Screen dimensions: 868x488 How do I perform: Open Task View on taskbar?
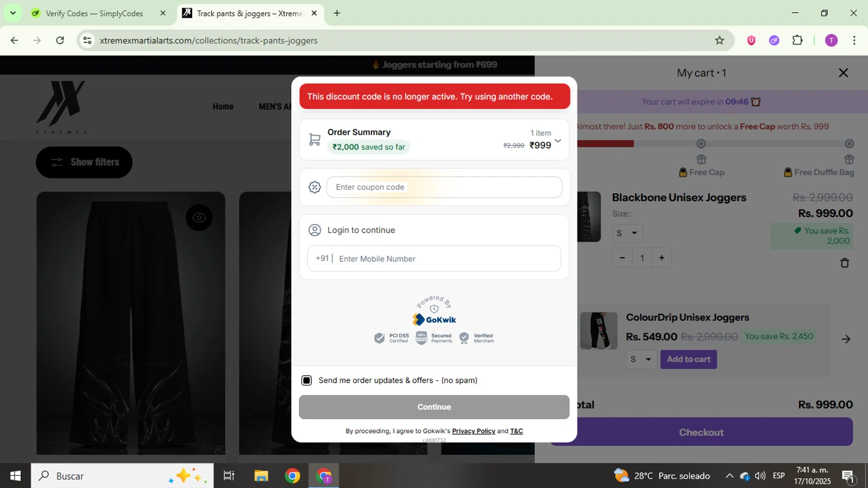pos(229,476)
